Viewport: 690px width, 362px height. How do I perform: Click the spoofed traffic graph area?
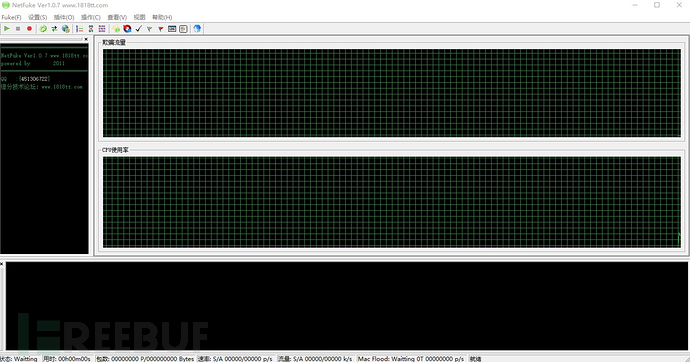(392, 93)
